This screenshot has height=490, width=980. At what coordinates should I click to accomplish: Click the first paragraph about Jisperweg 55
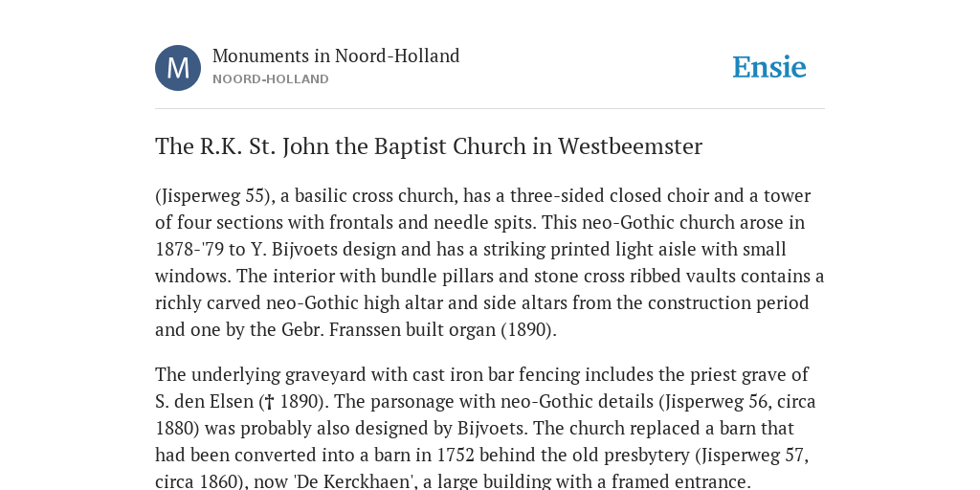(490, 262)
